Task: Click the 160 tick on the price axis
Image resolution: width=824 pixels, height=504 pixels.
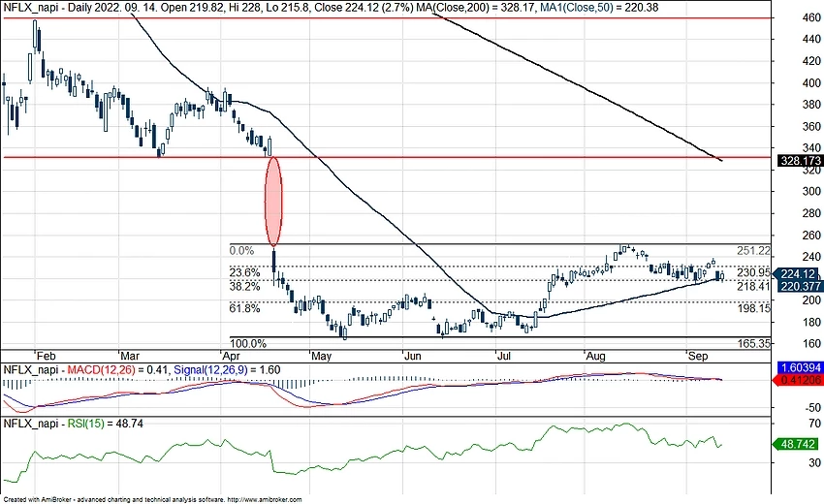Action: click(x=811, y=344)
